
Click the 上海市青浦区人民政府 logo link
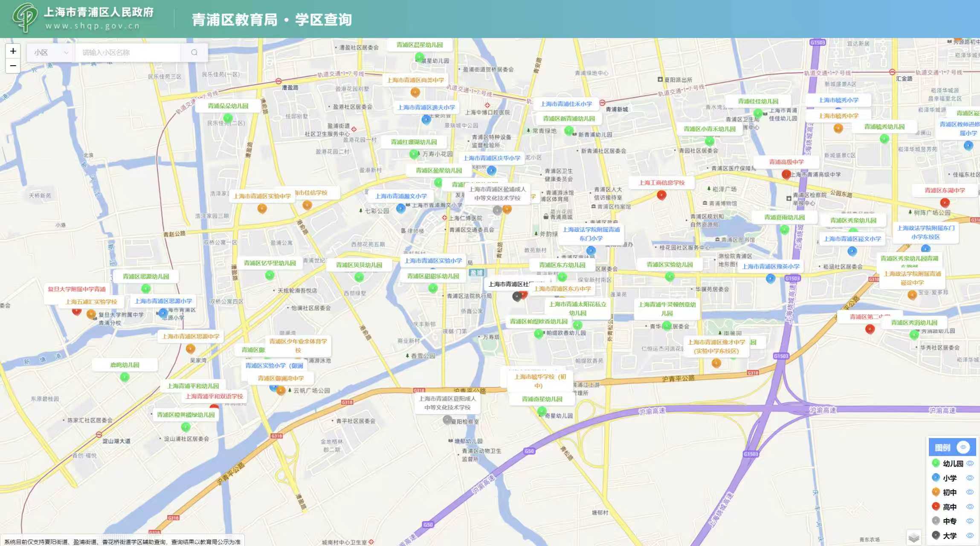tap(83, 18)
